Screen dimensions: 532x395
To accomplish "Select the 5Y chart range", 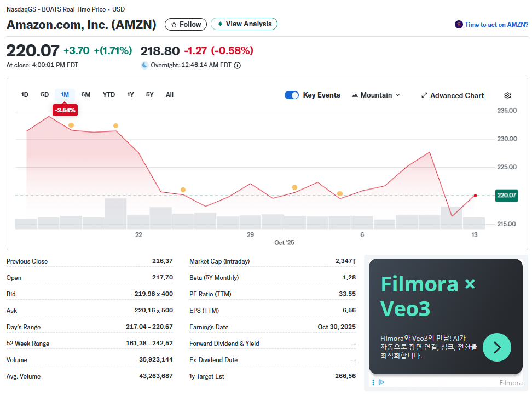I will (150, 95).
